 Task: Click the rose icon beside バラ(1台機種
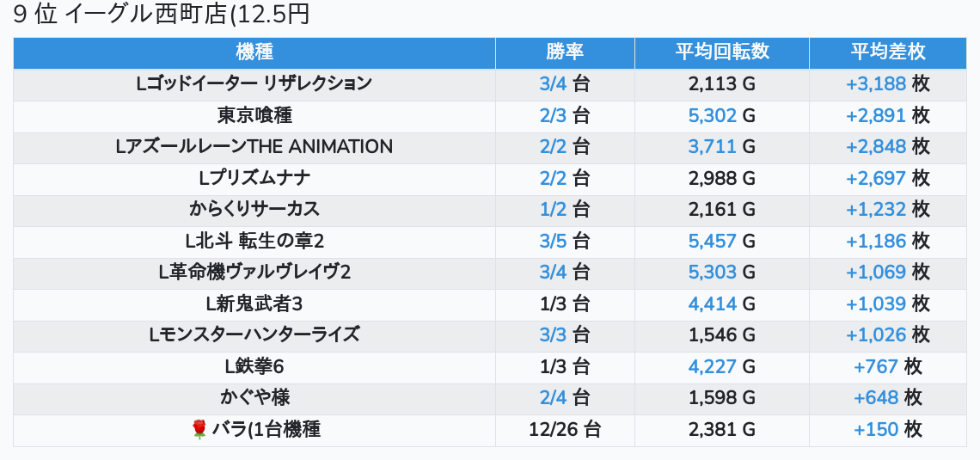pos(199,429)
